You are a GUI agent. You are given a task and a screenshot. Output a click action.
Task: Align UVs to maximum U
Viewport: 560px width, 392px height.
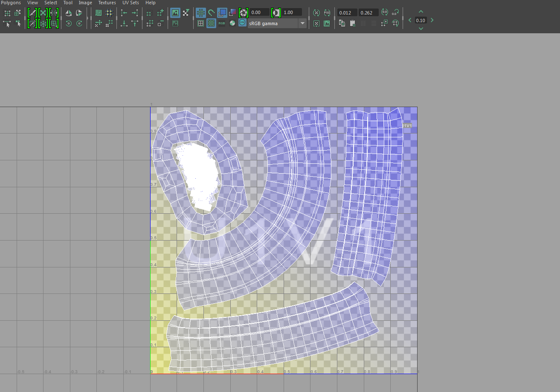click(135, 13)
